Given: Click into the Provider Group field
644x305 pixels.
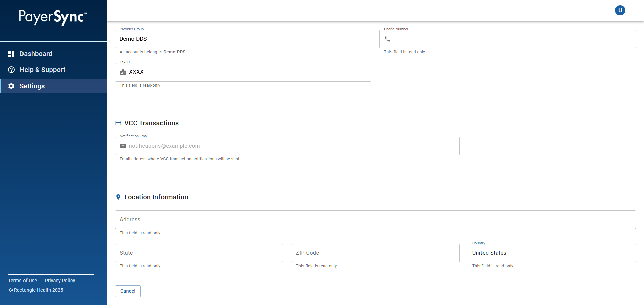Looking at the screenshot, I should coord(243,39).
